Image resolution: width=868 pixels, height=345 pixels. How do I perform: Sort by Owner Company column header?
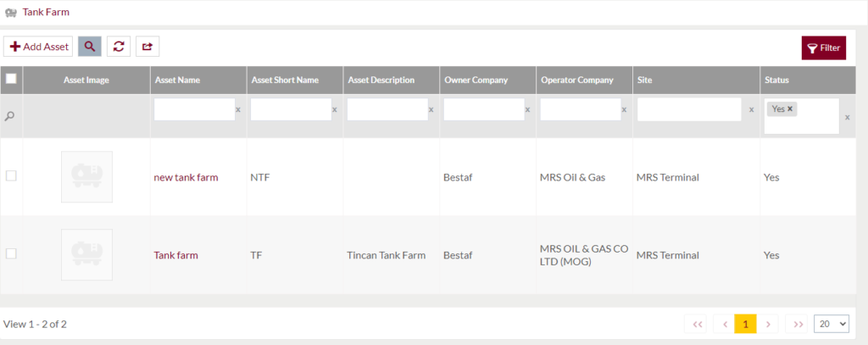pyautogui.click(x=476, y=80)
